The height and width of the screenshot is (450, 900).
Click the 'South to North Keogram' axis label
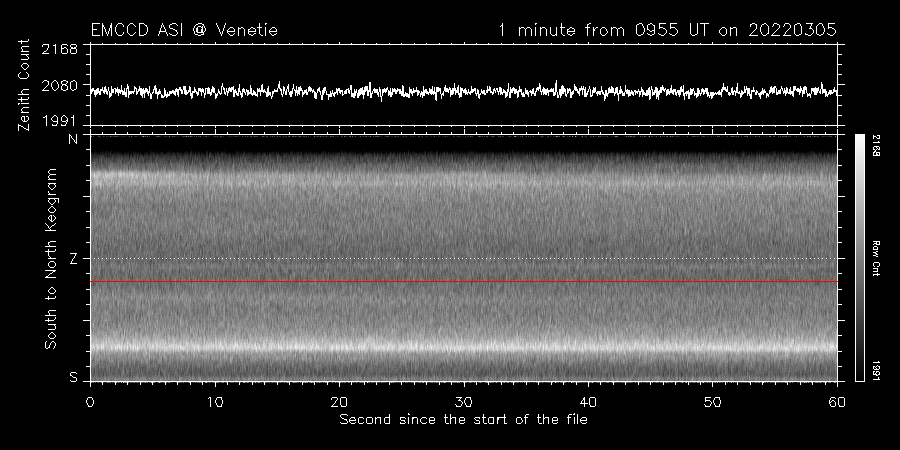tap(50, 258)
